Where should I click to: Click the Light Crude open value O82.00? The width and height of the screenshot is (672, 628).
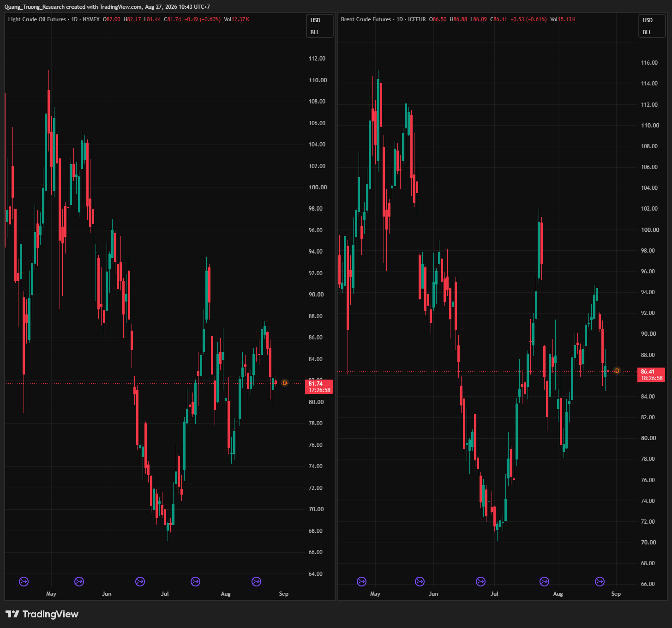[x=111, y=19]
